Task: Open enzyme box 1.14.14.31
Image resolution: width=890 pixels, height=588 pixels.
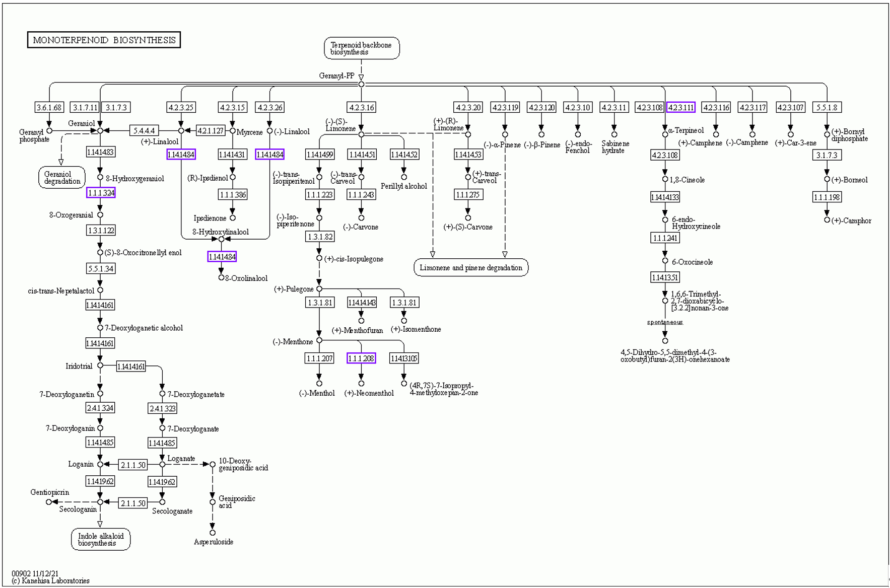Action: (232, 155)
